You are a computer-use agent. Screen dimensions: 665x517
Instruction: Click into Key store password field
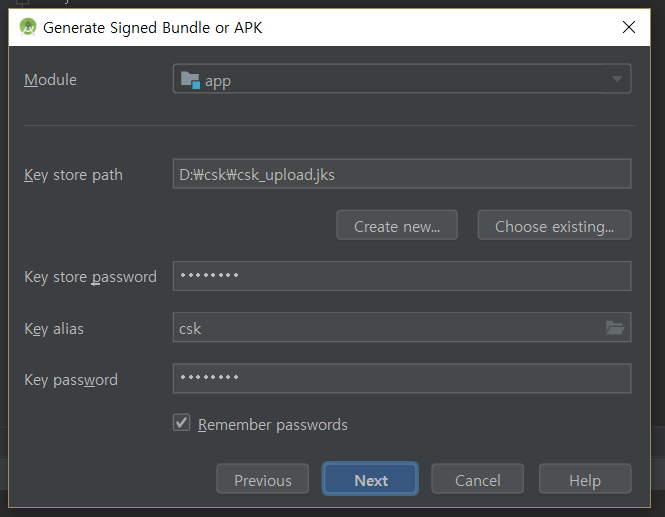(x=401, y=276)
